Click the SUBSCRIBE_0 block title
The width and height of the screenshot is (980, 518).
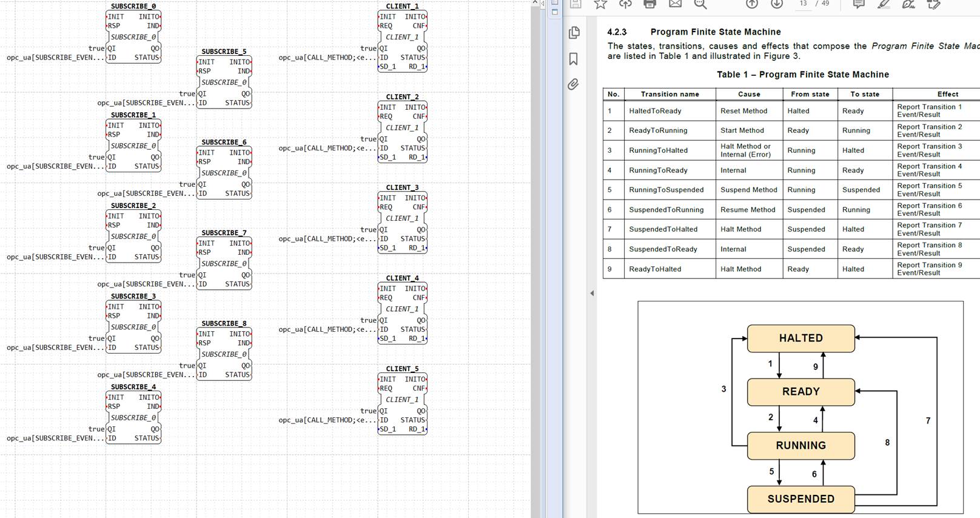coord(133,6)
